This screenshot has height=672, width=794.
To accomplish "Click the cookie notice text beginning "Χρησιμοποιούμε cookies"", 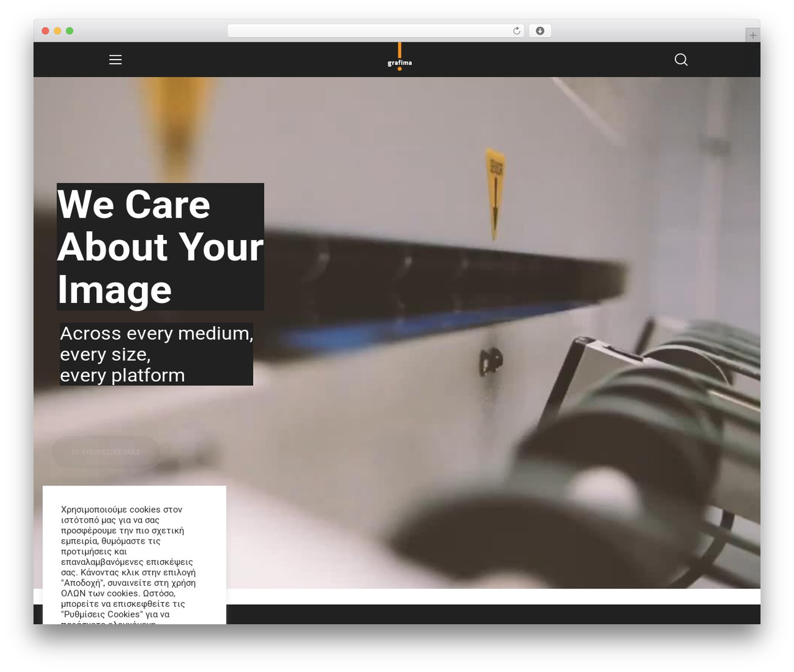I will [128, 567].
